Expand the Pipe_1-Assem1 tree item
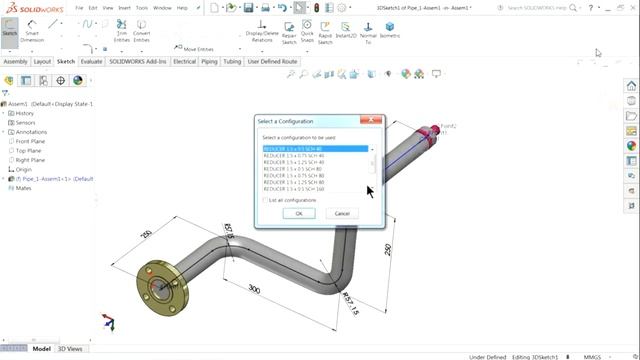This screenshot has height=360, width=640. 4,179
